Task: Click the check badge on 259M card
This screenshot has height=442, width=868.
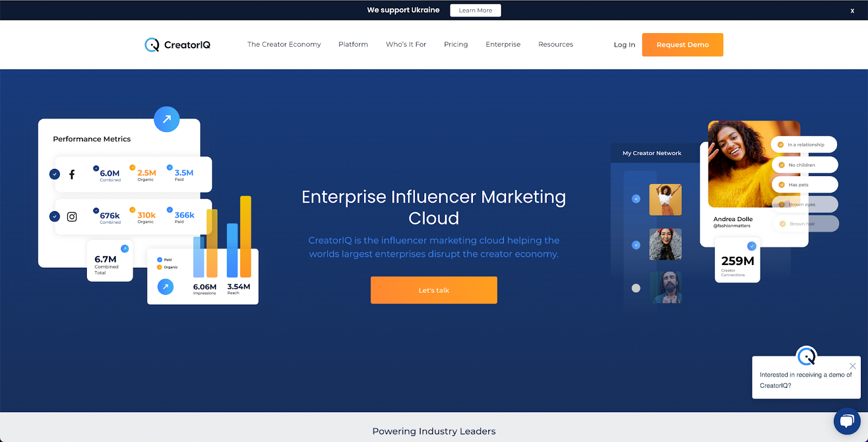Action: pos(751,246)
